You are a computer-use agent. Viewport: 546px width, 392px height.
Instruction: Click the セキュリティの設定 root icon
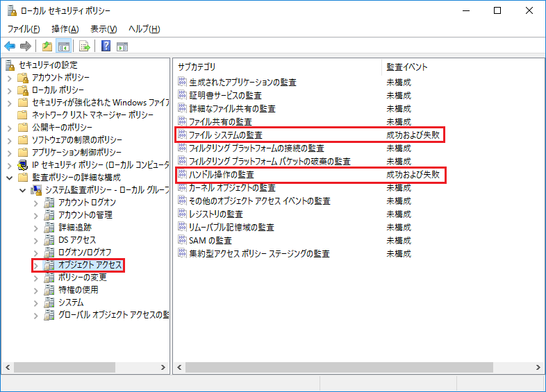(10, 65)
